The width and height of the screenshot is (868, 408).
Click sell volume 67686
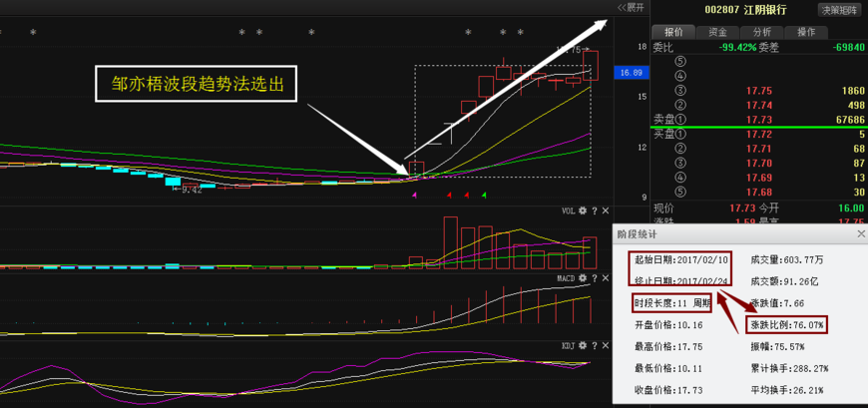pyautogui.click(x=848, y=120)
